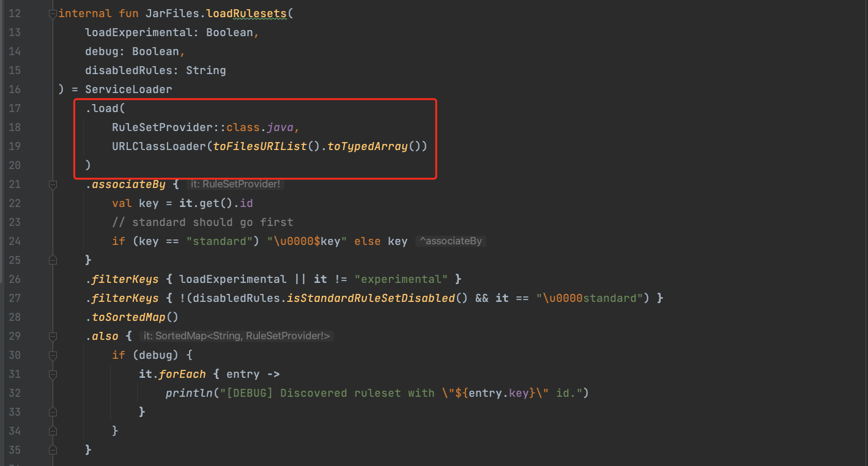The image size is (868, 466).
Task: Click 'String' type on line 15
Action: [x=206, y=70]
